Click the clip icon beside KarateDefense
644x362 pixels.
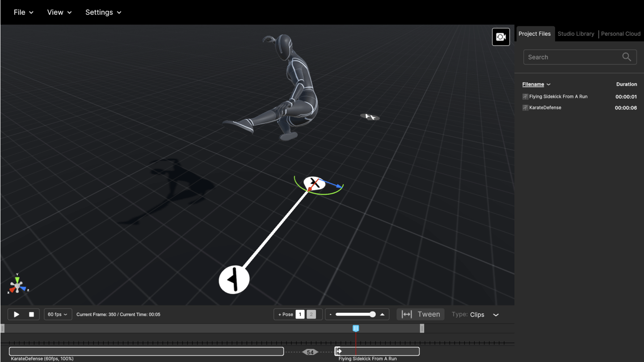tap(525, 107)
